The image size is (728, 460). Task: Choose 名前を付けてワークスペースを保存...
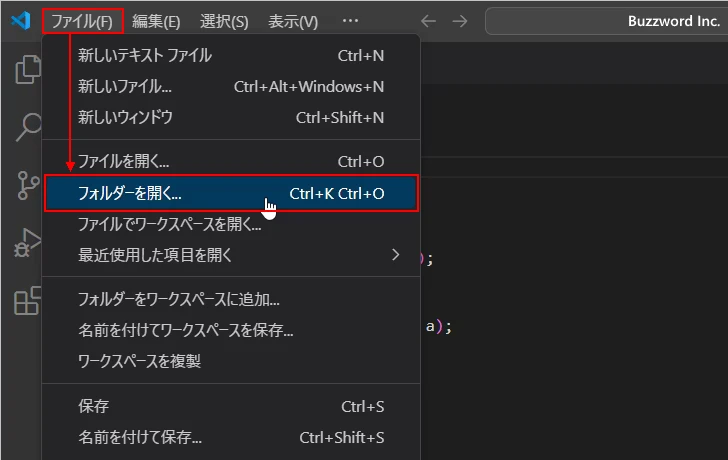231,330
